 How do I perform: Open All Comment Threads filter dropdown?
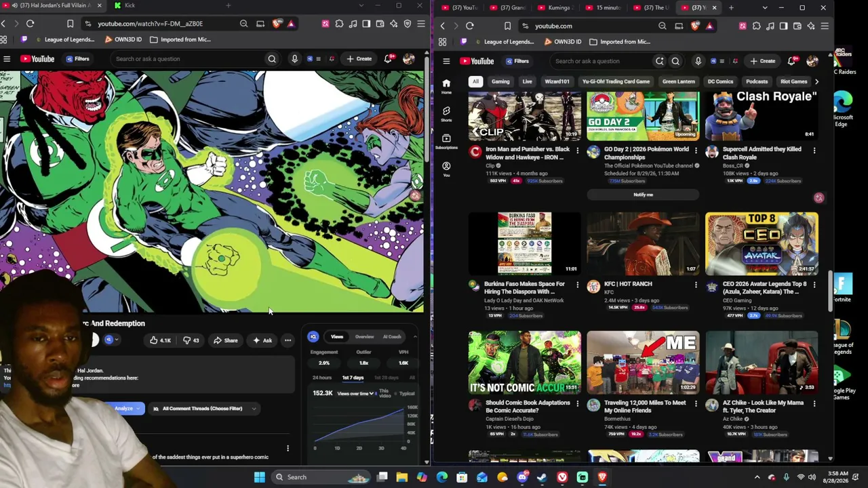[205, 409]
